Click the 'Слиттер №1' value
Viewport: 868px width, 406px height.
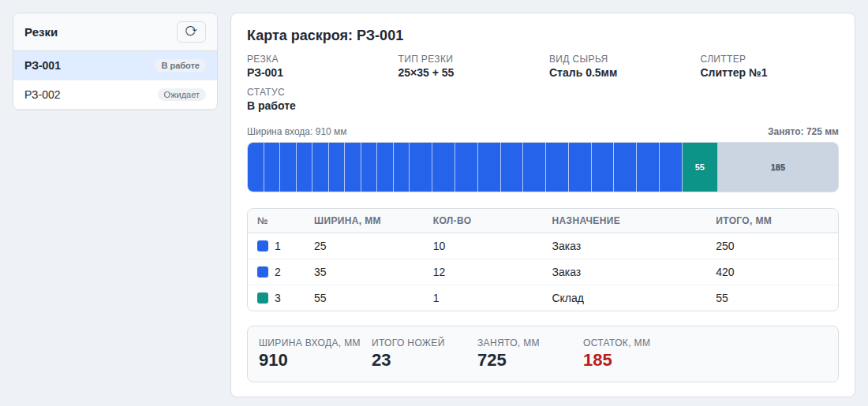pos(734,73)
